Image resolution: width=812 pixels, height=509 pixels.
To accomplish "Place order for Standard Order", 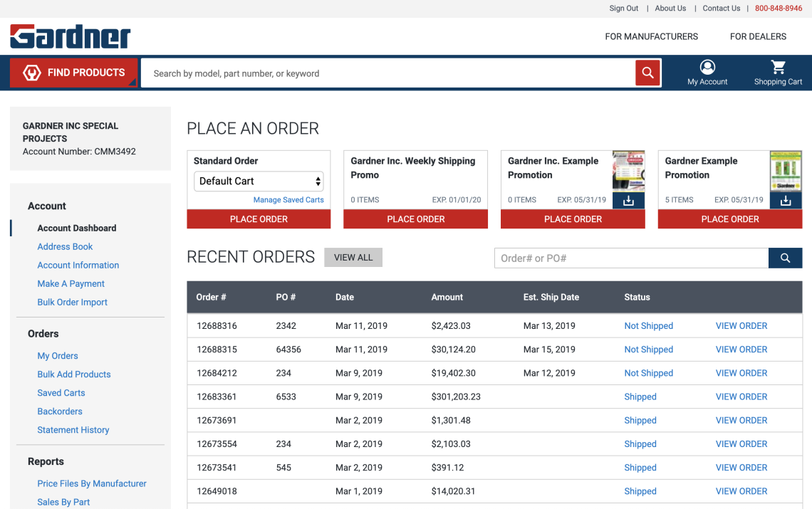I will tap(259, 219).
